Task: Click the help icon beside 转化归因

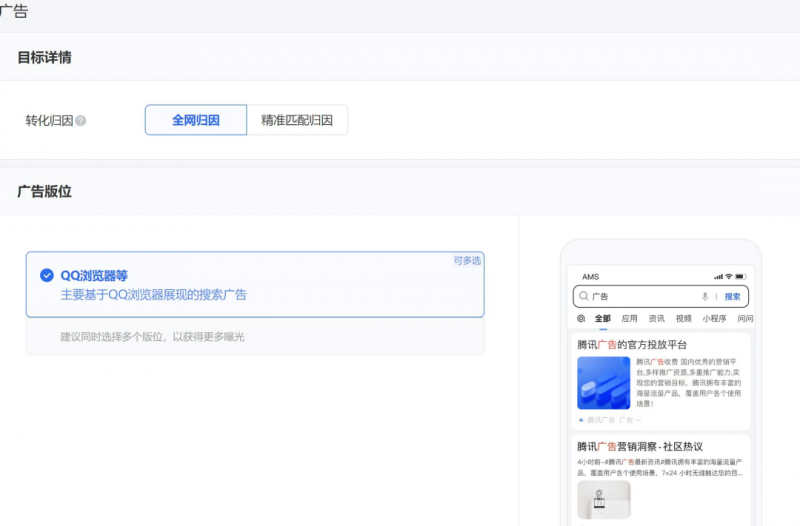Action: (81, 121)
